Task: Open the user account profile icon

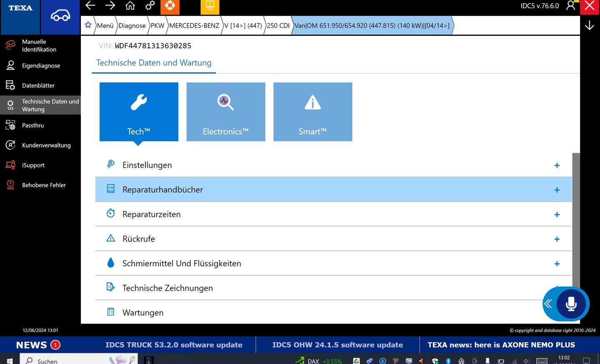Action: (570, 6)
